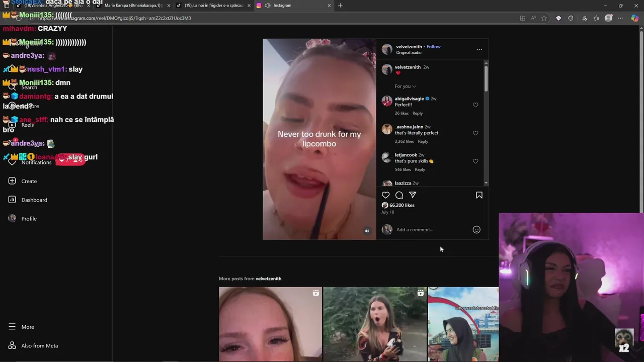
Task: Open comments with the speech bubble icon
Action: coord(399,195)
